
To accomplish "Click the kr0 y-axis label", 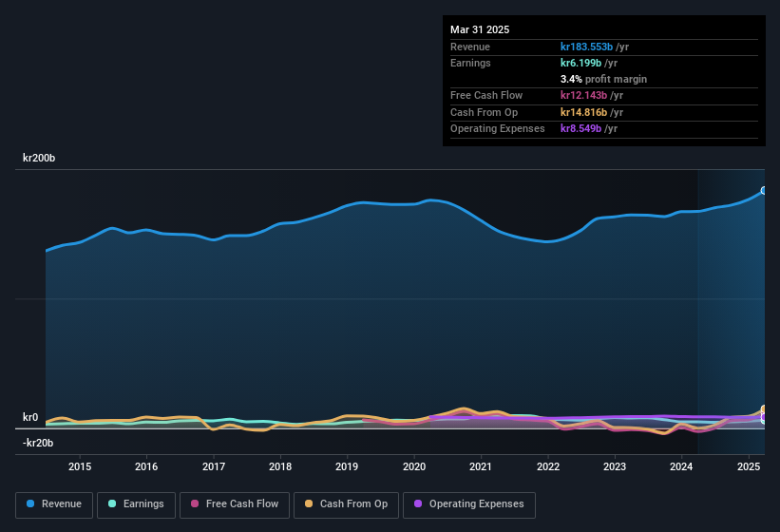I will coord(30,417).
